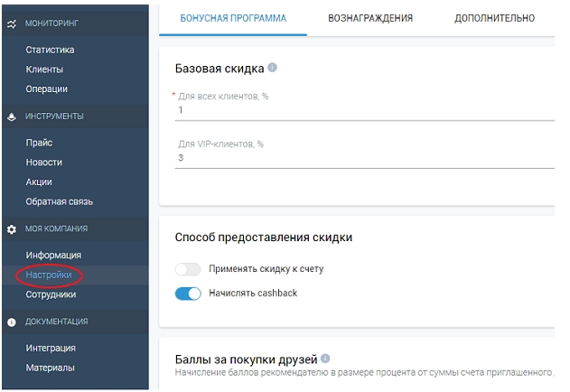The image size is (570, 392).
Task: Click the Documentation info icon
Action: coord(12,322)
